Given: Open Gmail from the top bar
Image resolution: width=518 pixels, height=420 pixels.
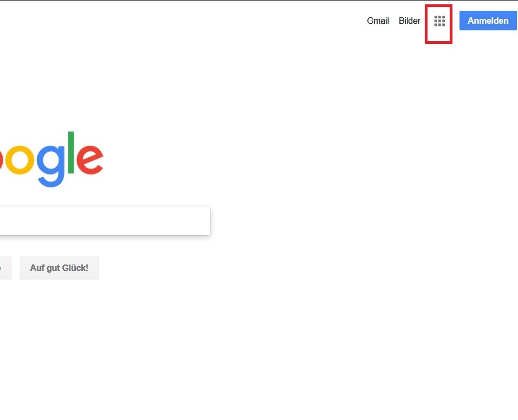Looking at the screenshot, I should click(x=378, y=21).
